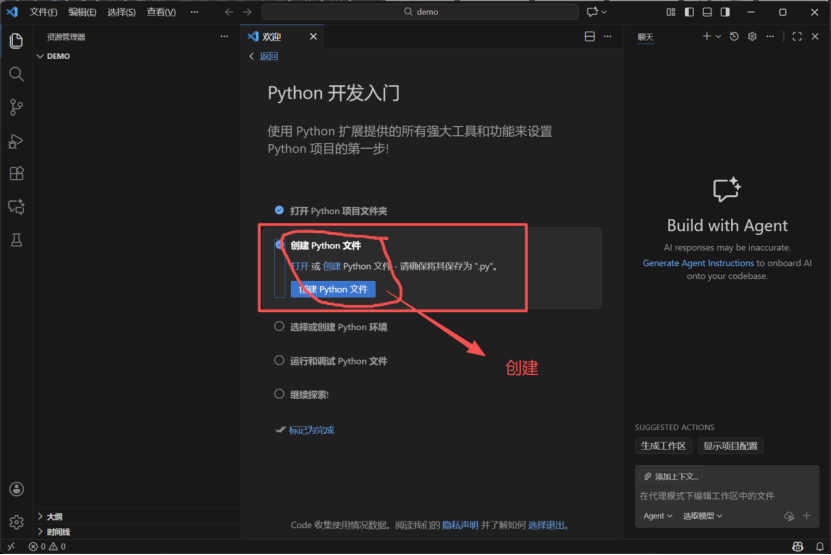
Task: Go back with the title bar arrow
Action: (228, 12)
